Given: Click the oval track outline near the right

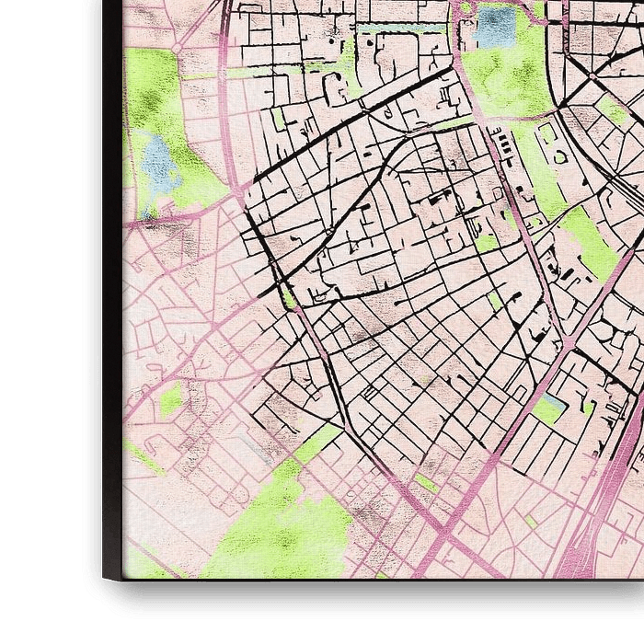Looking at the screenshot, I should [x=558, y=156].
